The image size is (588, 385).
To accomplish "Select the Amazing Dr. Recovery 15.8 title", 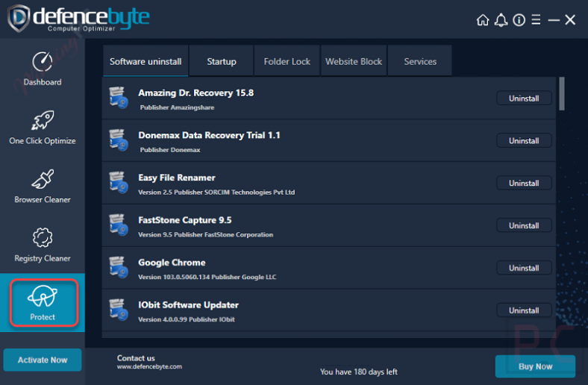I will [x=196, y=93].
